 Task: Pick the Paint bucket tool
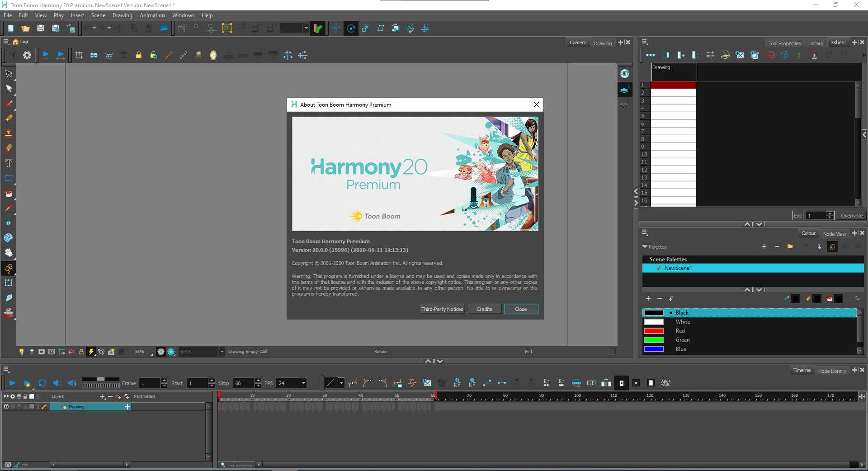click(9, 193)
